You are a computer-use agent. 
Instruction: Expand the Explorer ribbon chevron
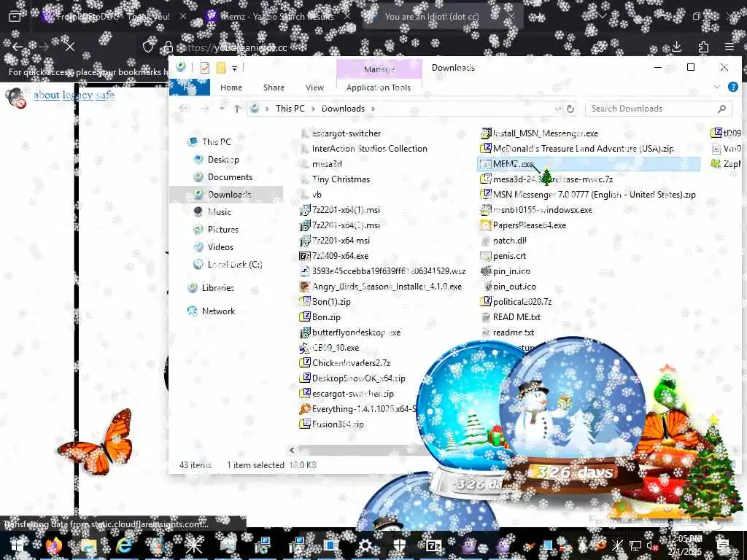click(x=716, y=87)
